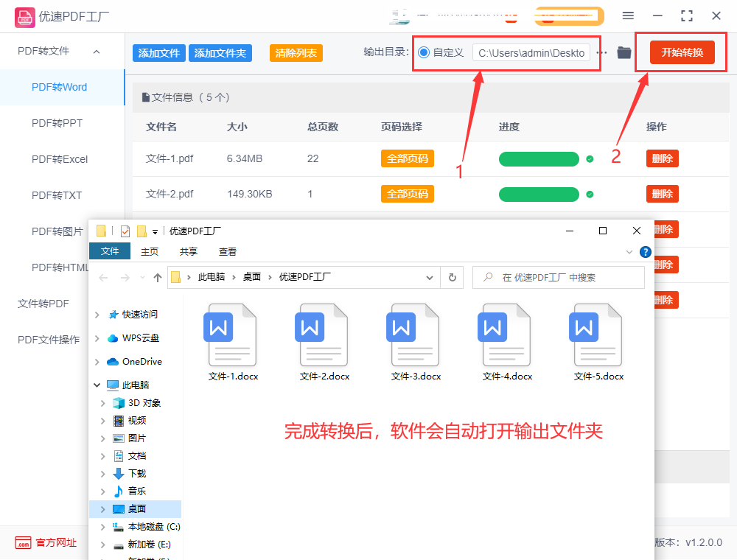
Task: Click 添加文件 button
Action: 159,53
